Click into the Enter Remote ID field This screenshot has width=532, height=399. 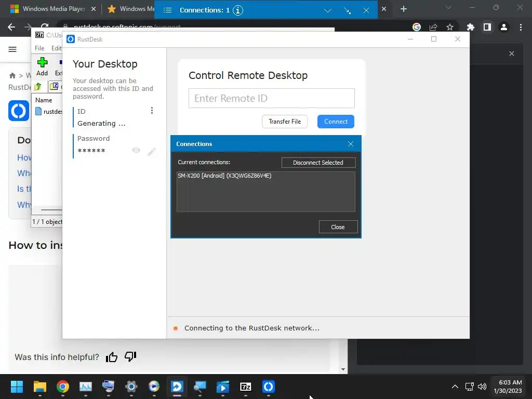point(271,98)
